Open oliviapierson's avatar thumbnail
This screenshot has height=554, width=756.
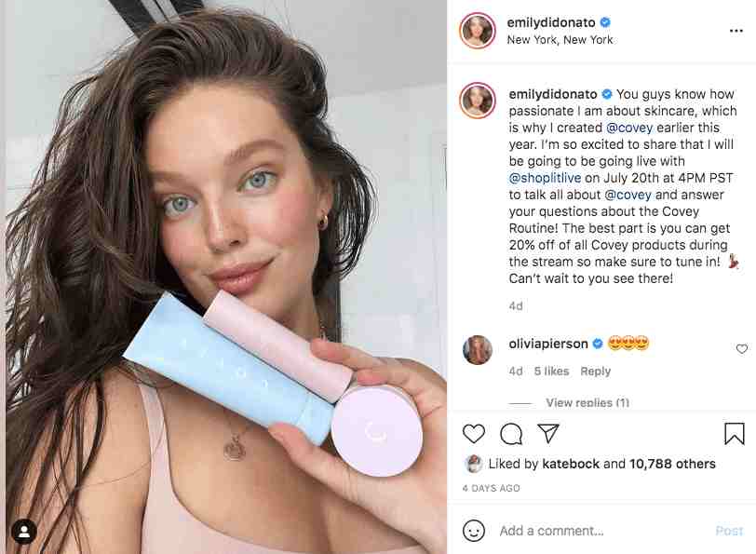pos(478,349)
